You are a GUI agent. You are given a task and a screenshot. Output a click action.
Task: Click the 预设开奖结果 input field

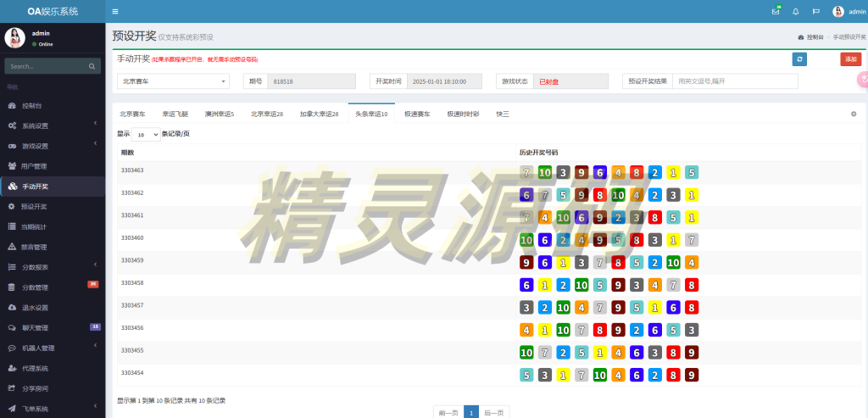[735, 81]
